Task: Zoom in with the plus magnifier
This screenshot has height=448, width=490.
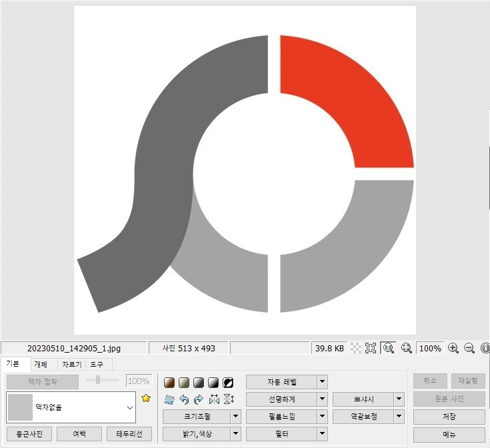Action: click(453, 348)
